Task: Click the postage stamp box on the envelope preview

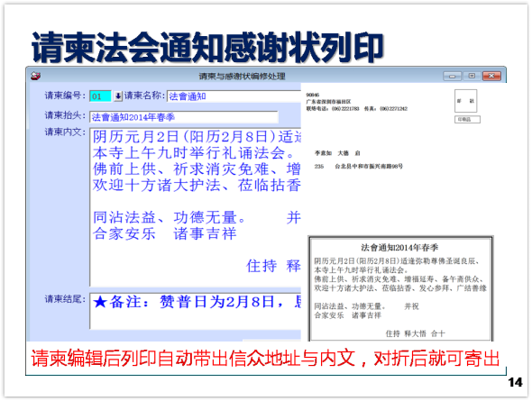Action: (x=465, y=101)
